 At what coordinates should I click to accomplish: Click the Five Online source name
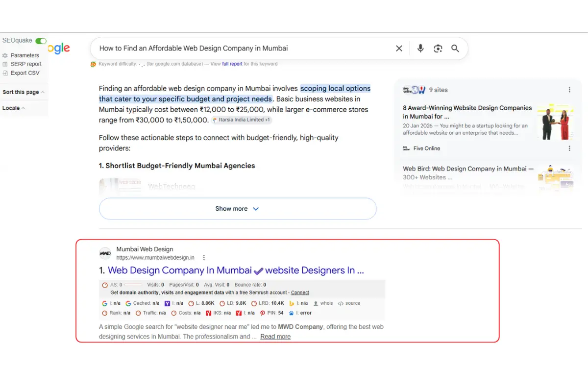(427, 148)
